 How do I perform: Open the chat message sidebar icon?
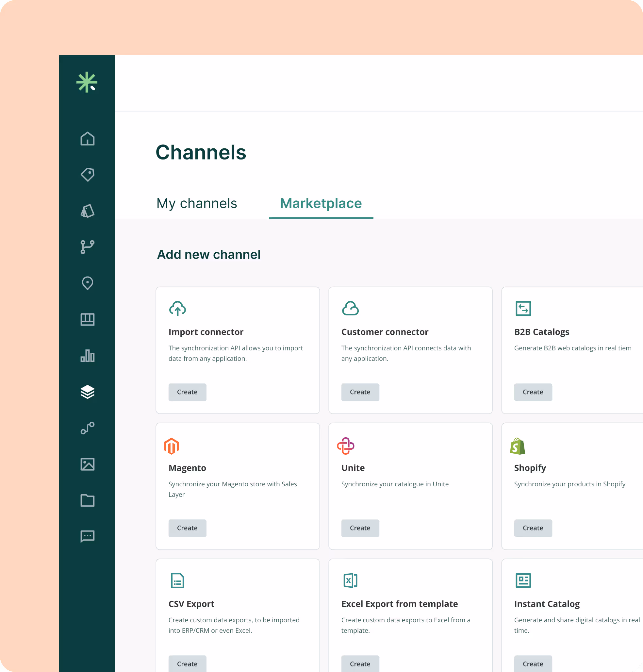point(88,536)
